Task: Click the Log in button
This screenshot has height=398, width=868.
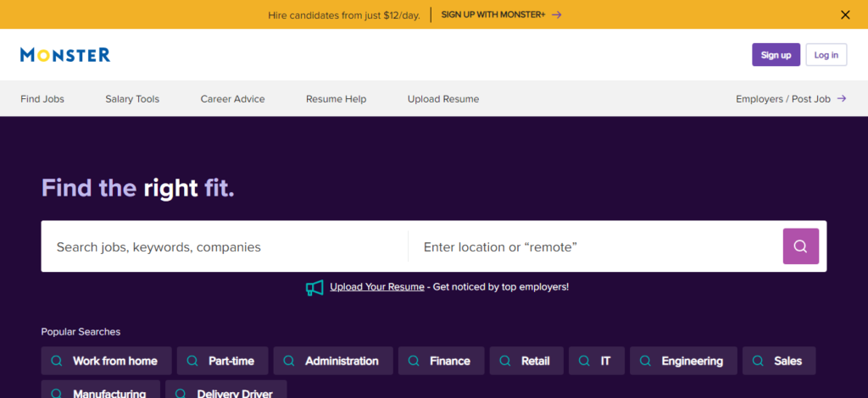Action: [x=826, y=55]
